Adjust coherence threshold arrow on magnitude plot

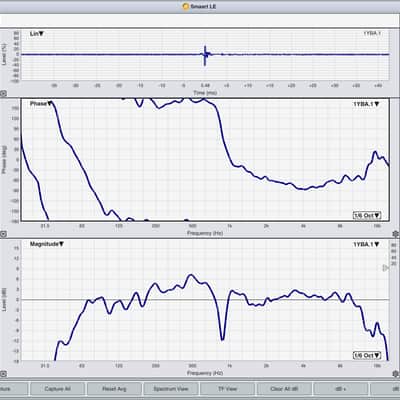[385, 268]
